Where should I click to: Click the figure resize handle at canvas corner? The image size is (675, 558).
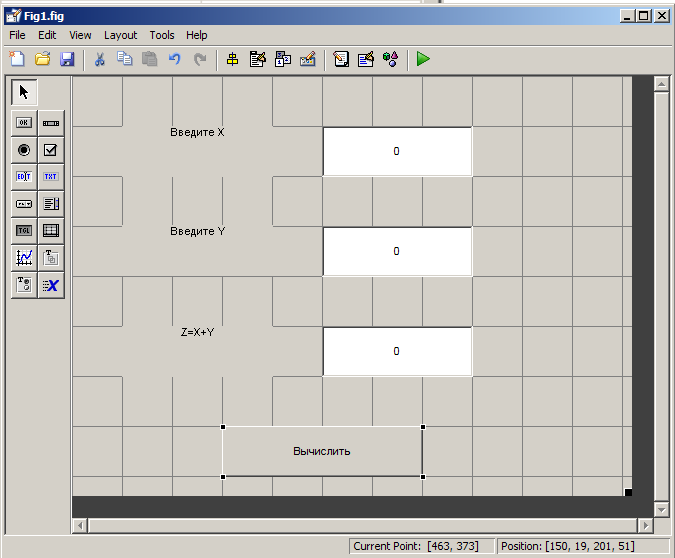[628, 492]
